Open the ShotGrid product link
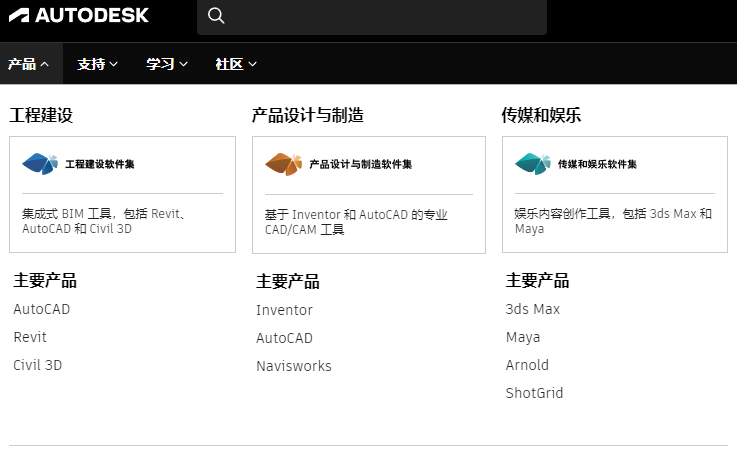 534,393
